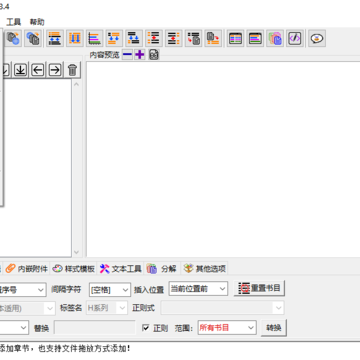Click the trash can delete icon
This screenshot has width=360, height=360.
72,70
